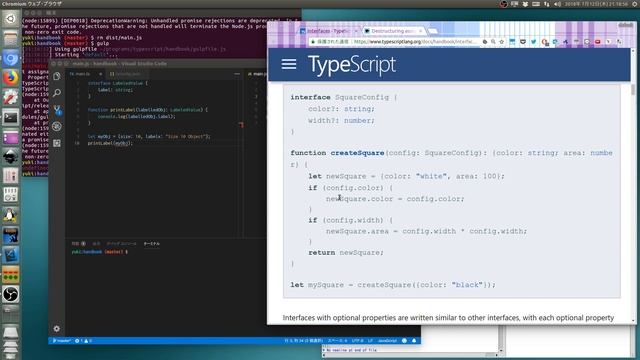
Task: Launch Firefox from the Ubuntu dock
Action: click(11, 78)
